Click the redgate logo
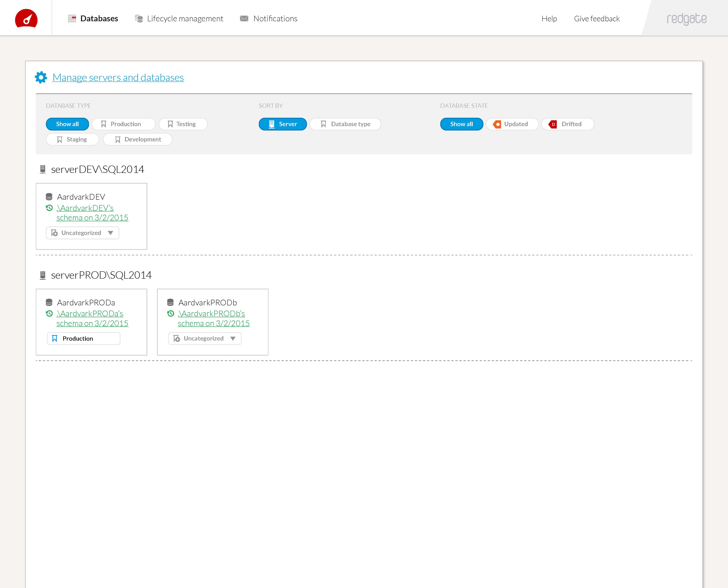The width and height of the screenshot is (728, 588). pos(687,19)
